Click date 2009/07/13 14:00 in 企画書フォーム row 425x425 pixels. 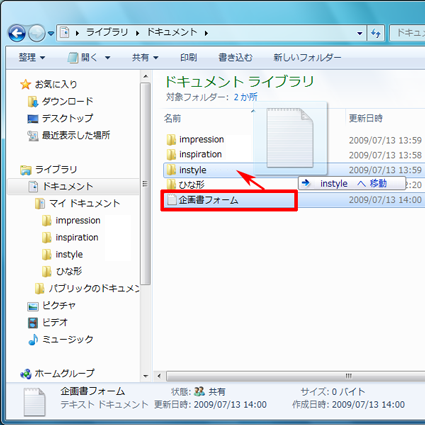[x=385, y=200]
